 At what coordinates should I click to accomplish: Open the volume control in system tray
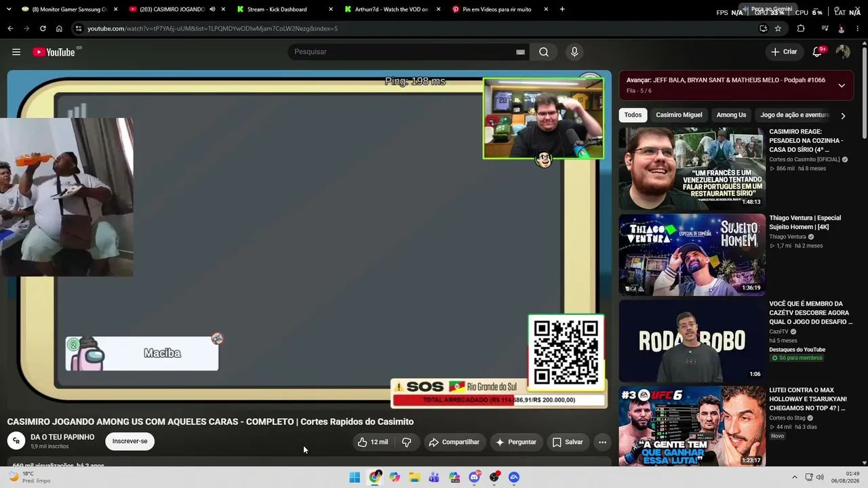(x=820, y=477)
